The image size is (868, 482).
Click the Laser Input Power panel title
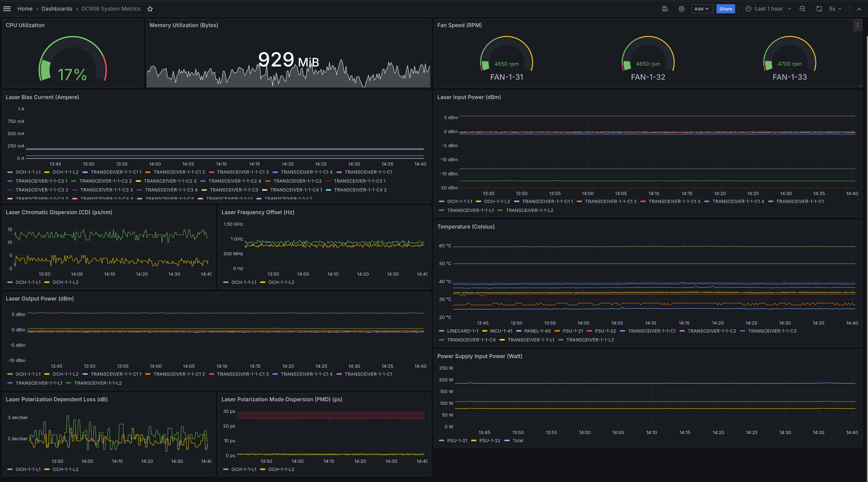coord(469,97)
